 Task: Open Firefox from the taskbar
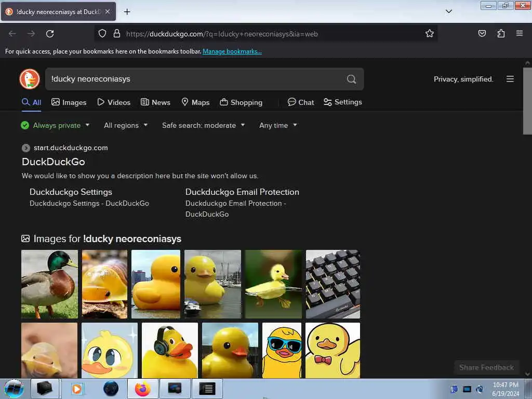(143, 389)
